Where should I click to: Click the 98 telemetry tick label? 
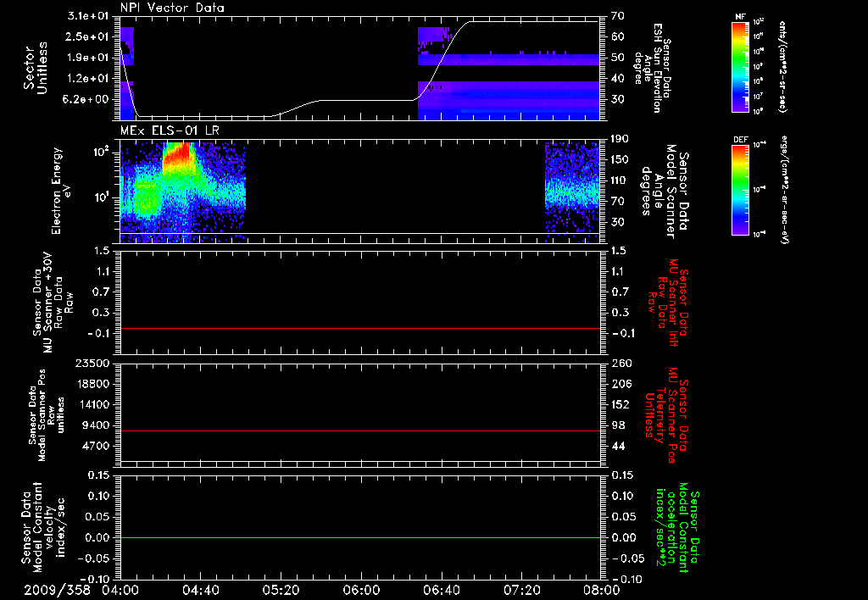[x=618, y=425]
